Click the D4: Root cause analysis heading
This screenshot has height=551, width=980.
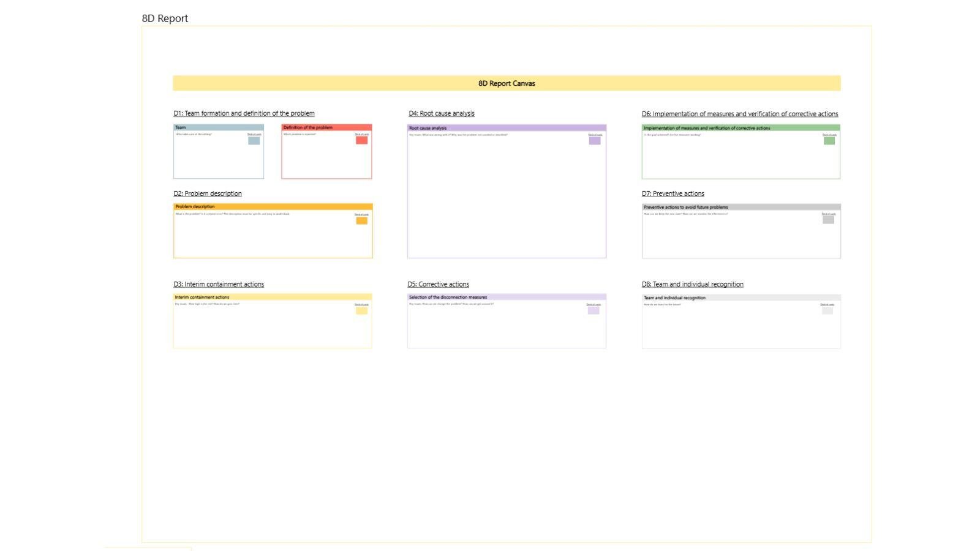(441, 113)
